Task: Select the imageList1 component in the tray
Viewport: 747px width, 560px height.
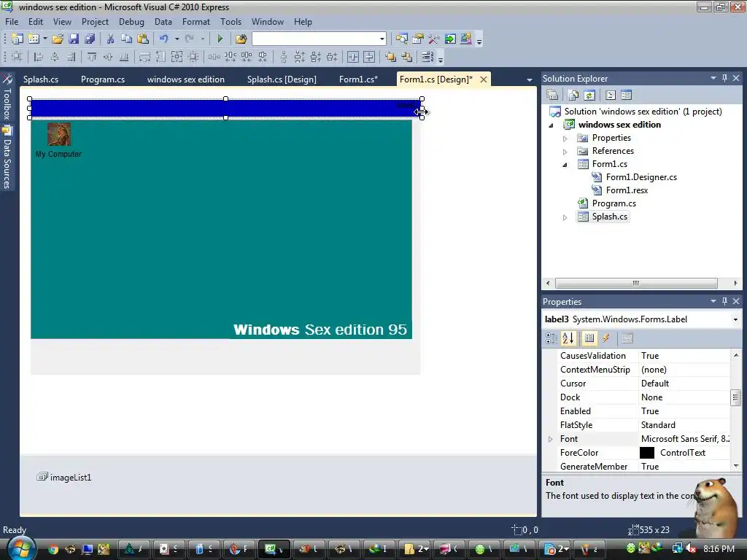Action: [x=64, y=477]
